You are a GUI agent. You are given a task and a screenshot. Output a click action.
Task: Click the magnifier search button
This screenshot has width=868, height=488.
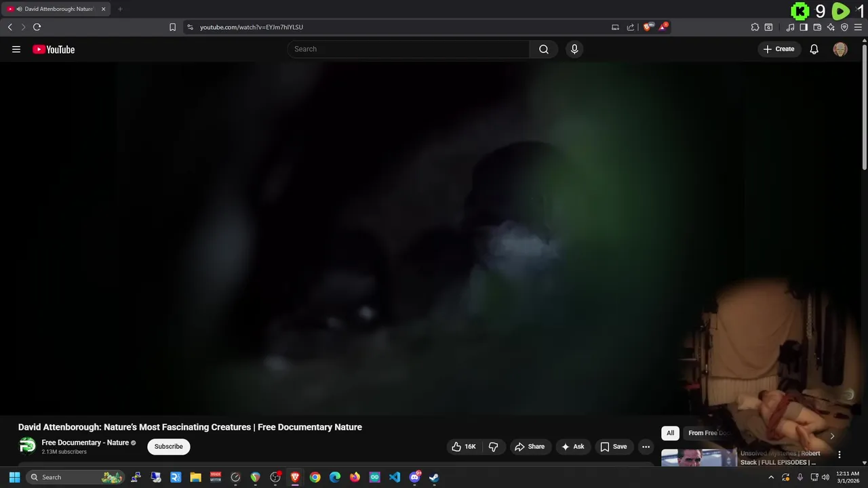(x=544, y=49)
